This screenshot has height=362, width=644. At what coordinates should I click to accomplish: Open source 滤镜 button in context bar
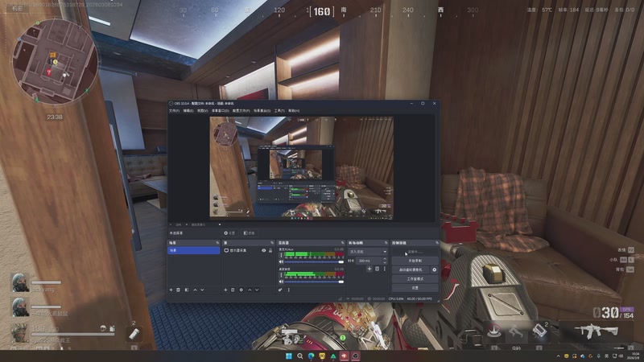coord(249,233)
